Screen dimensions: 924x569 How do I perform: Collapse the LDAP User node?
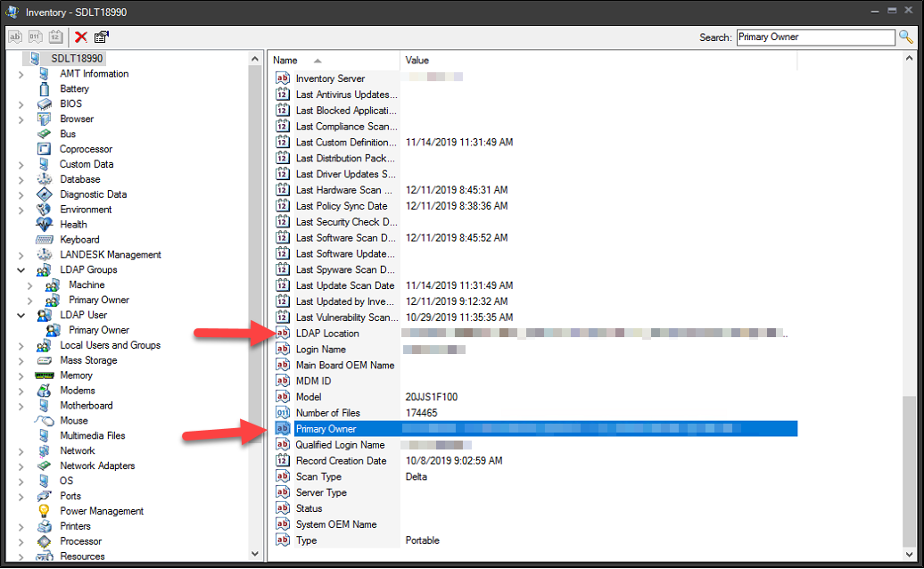click(x=21, y=316)
